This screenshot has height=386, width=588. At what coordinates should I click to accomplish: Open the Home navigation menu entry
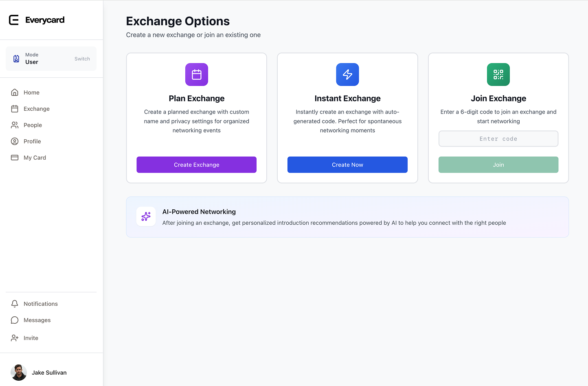point(31,92)
